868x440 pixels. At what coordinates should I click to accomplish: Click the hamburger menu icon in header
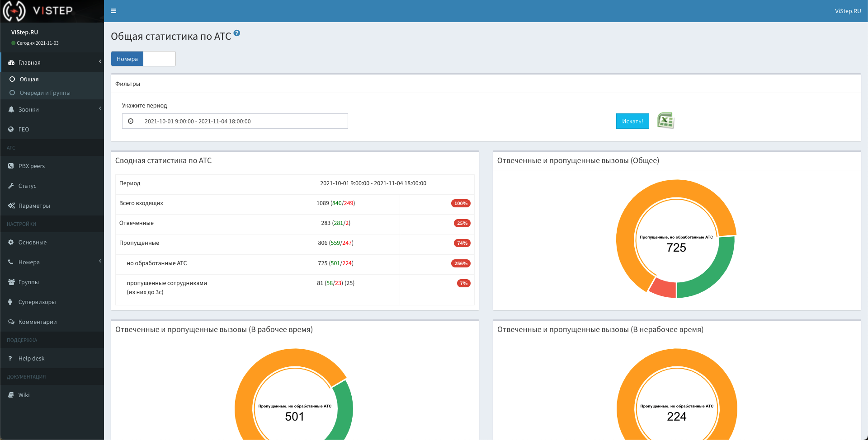113,11
